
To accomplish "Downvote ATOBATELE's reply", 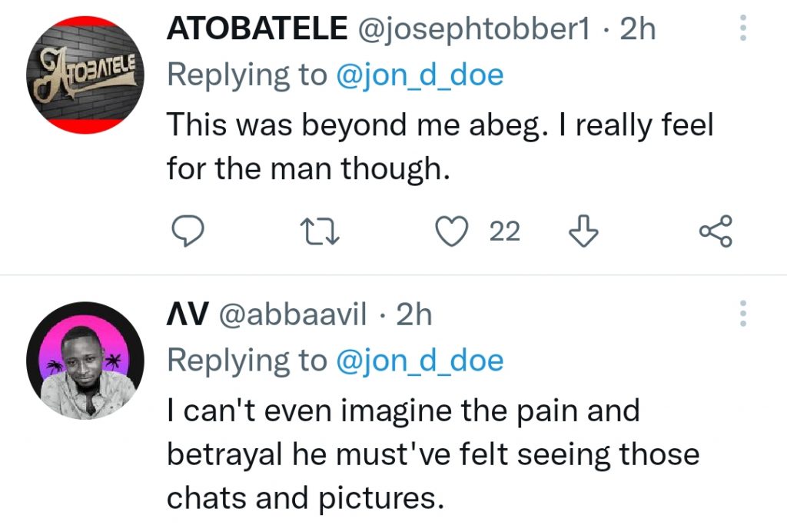I will coord(584,231).
